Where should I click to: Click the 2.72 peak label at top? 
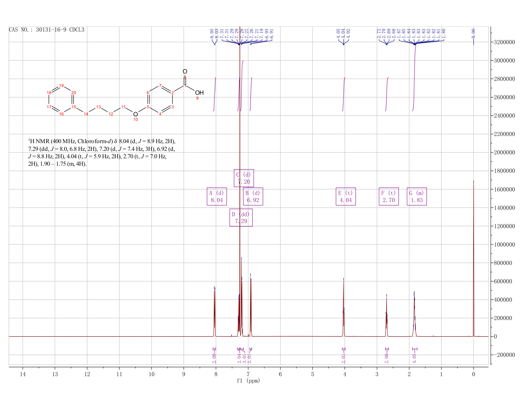(x=379, y=33)
